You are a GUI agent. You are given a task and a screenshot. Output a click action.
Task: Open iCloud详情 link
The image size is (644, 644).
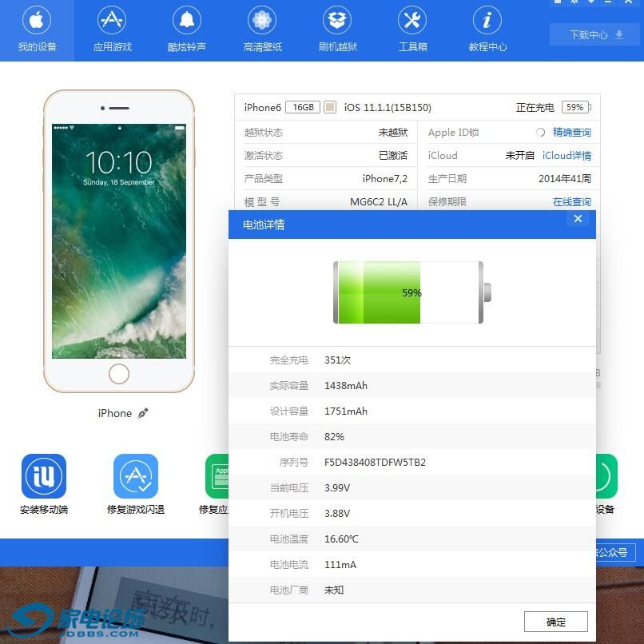click(x=566, y=156)
